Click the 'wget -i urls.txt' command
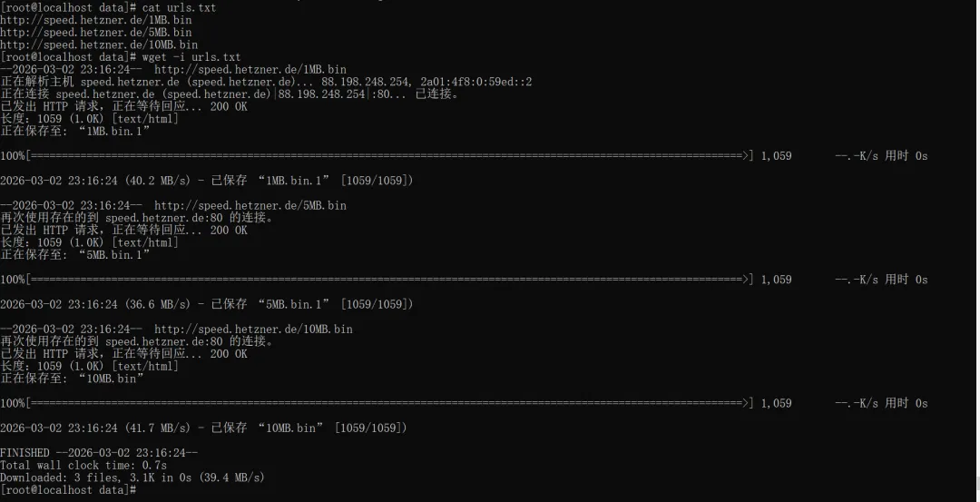The height and width of the screenshot is (502, 980). click(x=191, y=56)
